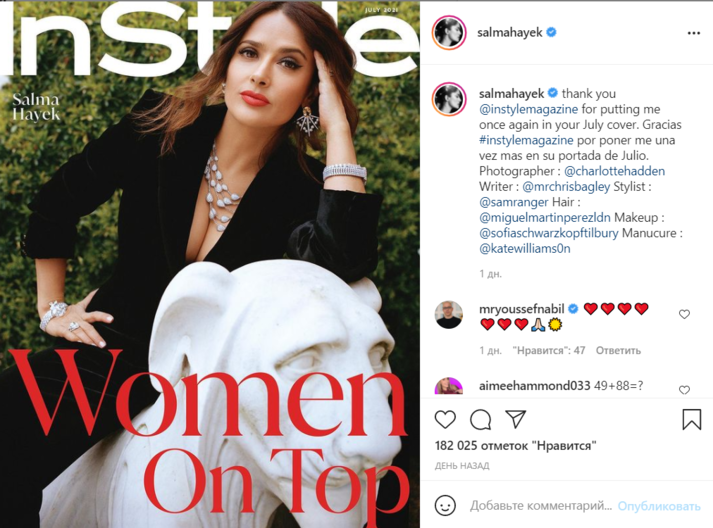Image resolution: width=713 pixels, height=528 pixels.
Task: Open the @instylemagazine mention link
Action: (528, 109)
